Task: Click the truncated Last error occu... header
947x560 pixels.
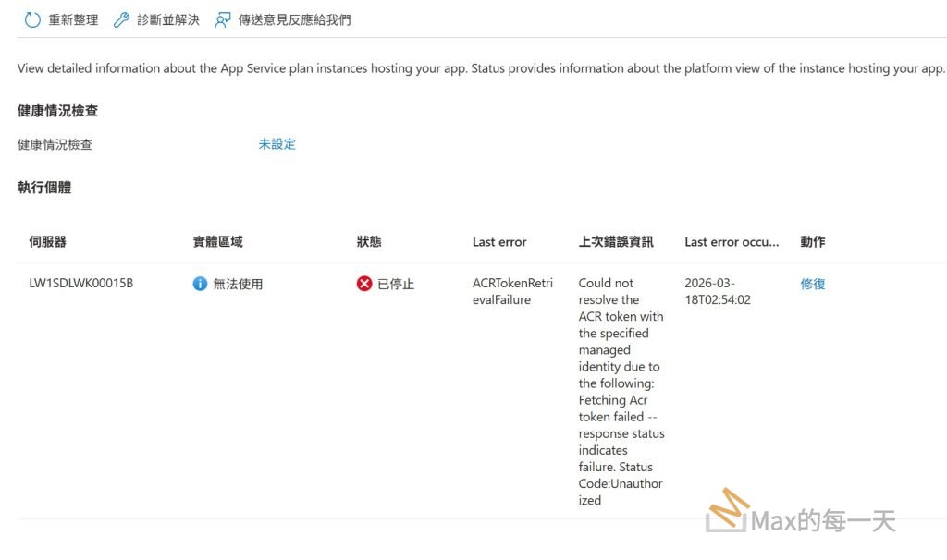Action: 732,242
